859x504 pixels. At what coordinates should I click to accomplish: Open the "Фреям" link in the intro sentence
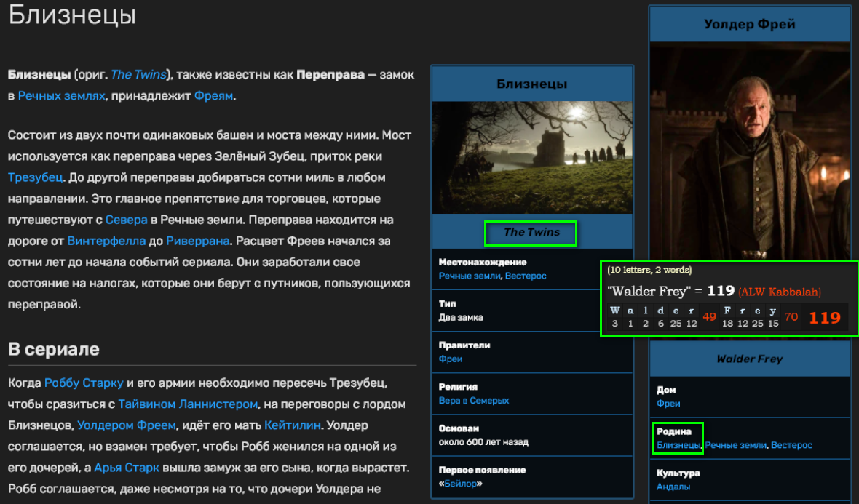213,96
